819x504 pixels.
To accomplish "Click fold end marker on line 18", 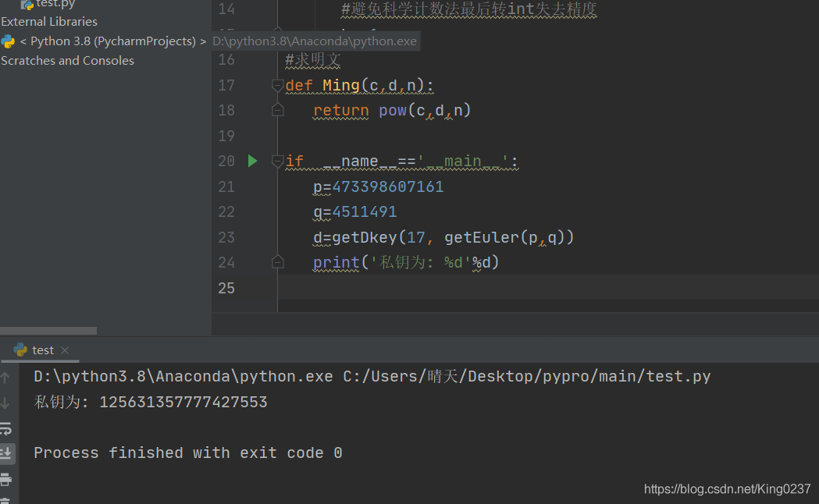I will (x=277, y=110).
